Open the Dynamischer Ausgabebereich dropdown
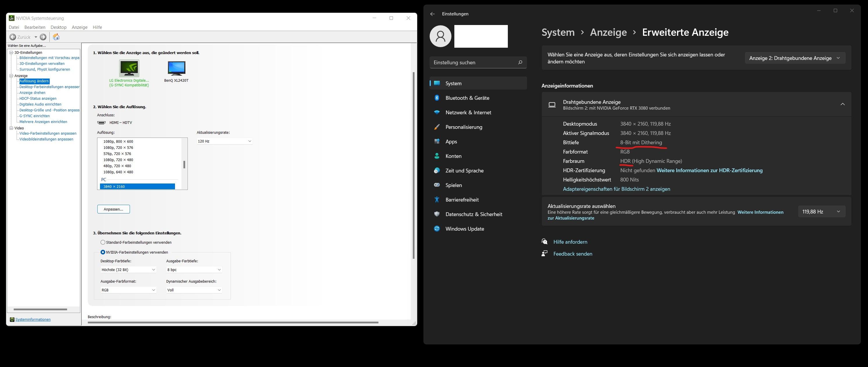This screenshot has width=868, height=367. [x=194, y=290]
